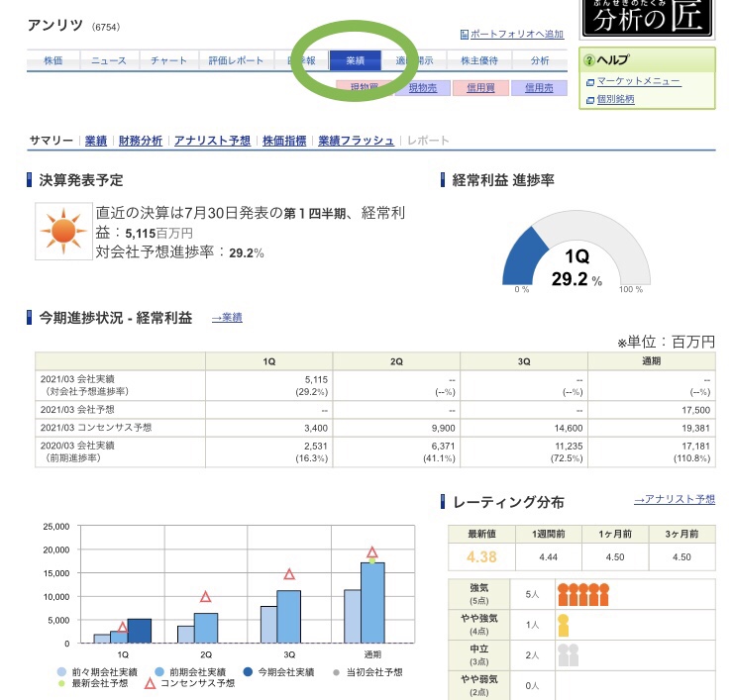Click the portfolio add icon
Viewport: 733px width, 700px height.
click(465, 34)
